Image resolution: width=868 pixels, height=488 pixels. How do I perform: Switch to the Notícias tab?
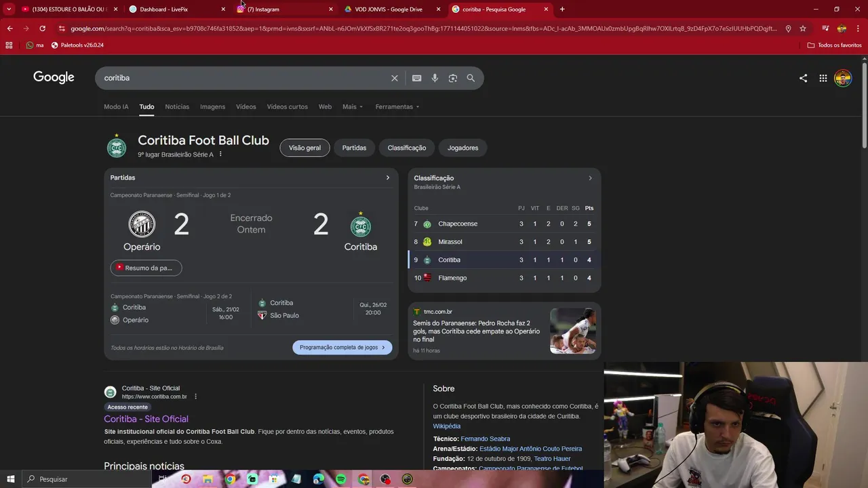coord(177,106)
